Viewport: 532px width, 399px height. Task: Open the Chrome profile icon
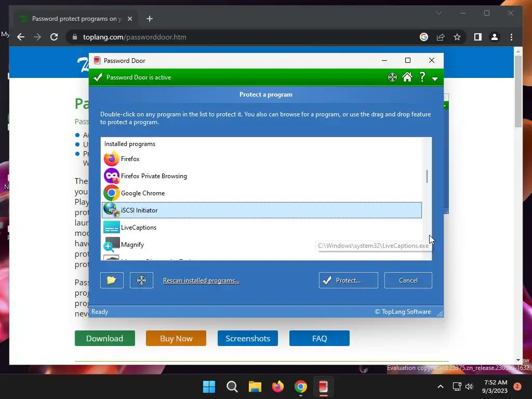click(x=495, y=37)
